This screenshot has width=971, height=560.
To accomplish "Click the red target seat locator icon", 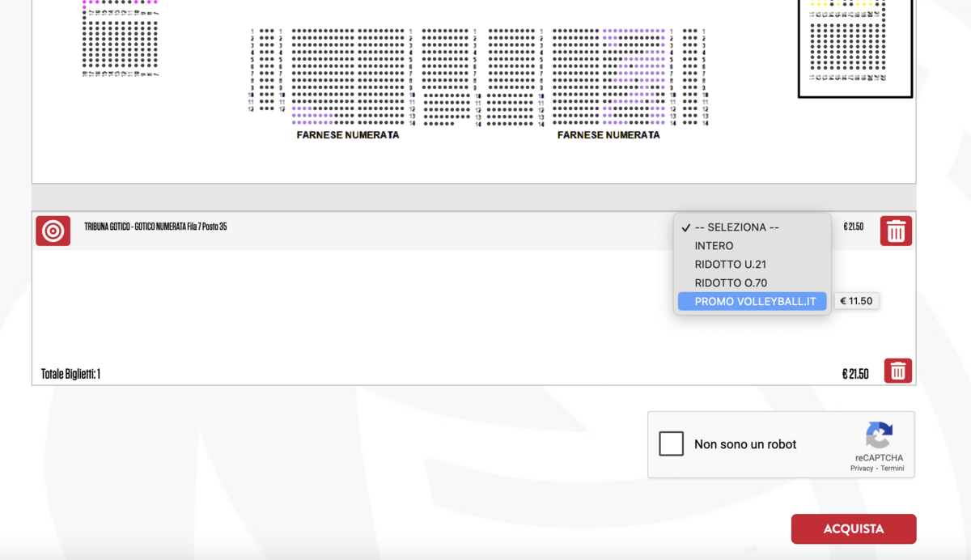I will click(x=53, y=231).
